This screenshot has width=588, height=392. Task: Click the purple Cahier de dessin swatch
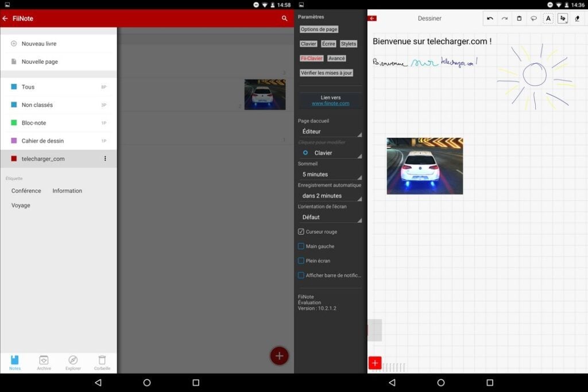click(x=14, y=141)
